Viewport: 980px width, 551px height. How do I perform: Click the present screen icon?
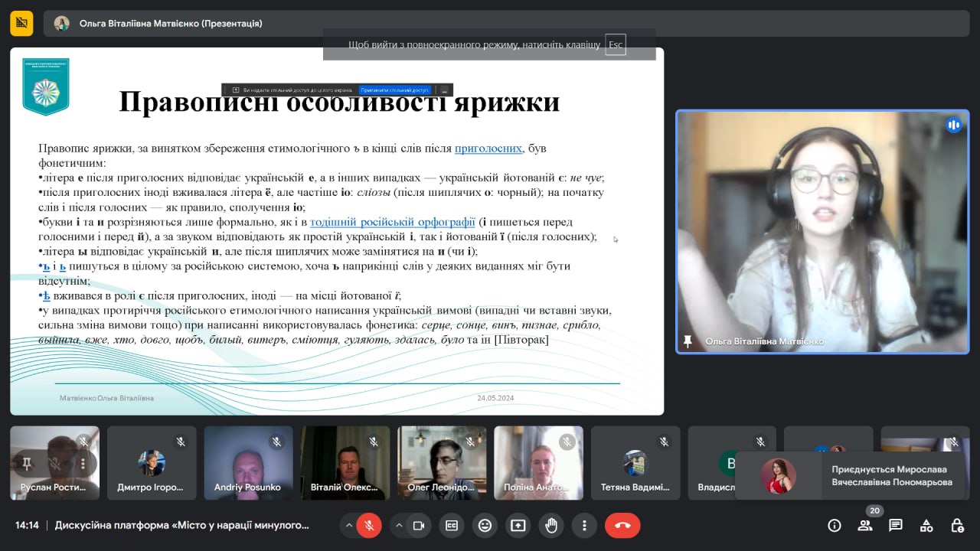pos(518,525)
